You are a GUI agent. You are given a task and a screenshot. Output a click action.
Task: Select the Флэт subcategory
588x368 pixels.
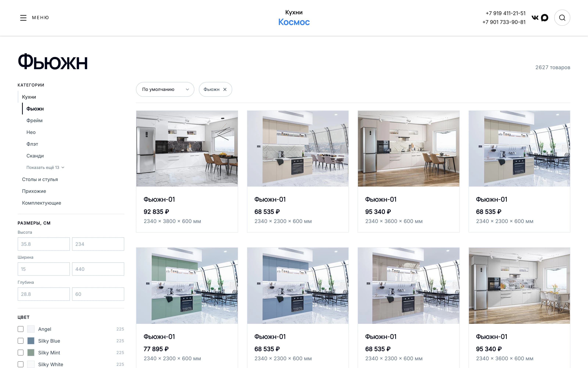coord(32,144)
